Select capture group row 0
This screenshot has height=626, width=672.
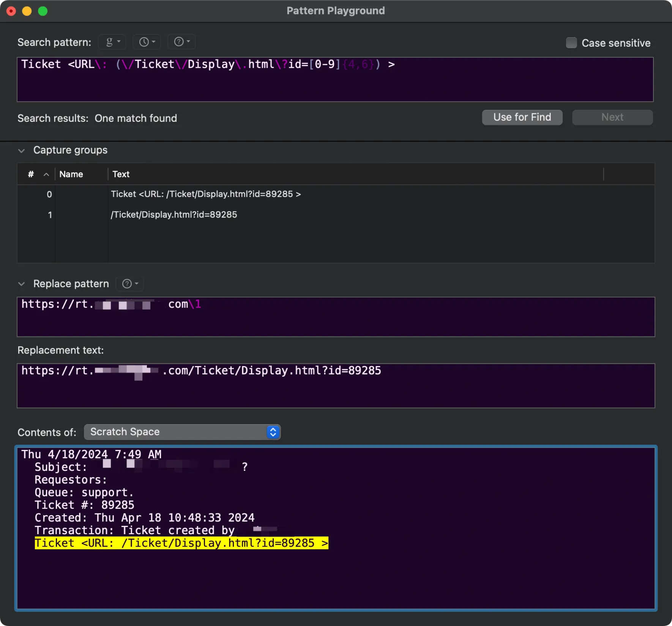tap(205, 194)
